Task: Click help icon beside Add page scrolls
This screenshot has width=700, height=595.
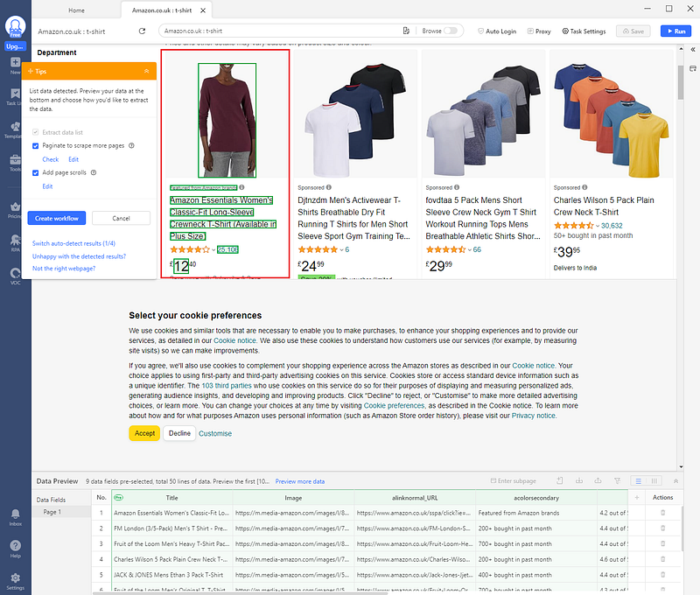Action: point(94,172)
